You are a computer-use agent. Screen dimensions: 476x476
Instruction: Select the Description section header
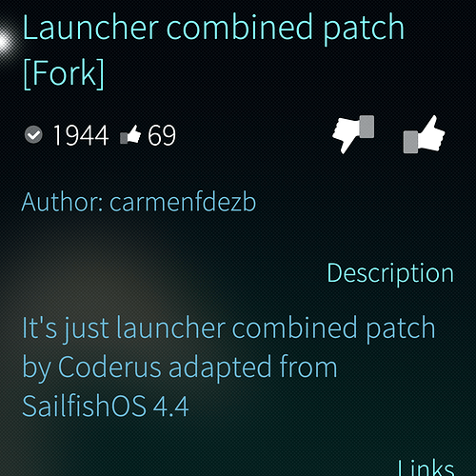390,274
